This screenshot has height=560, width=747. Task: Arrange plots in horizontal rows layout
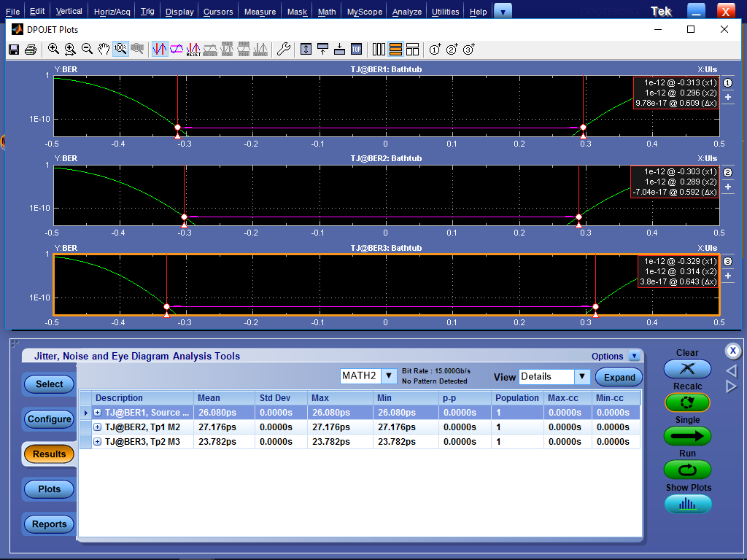click(x=395, y=49)
